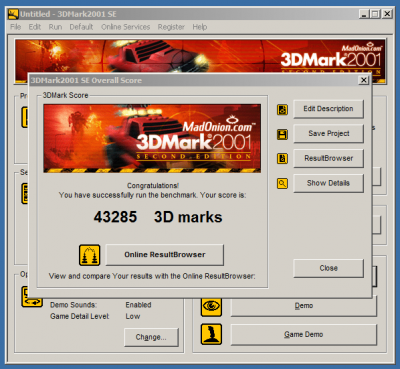The width and height of the screenshot is (400, 369).
Task: Open the Help menu
Action: click(200, 27)
